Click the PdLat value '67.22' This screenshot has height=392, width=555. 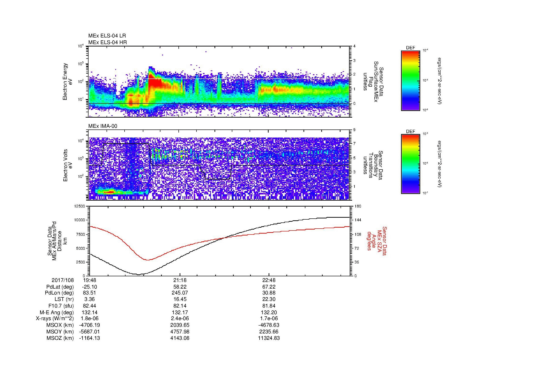[x=269, y=287]
